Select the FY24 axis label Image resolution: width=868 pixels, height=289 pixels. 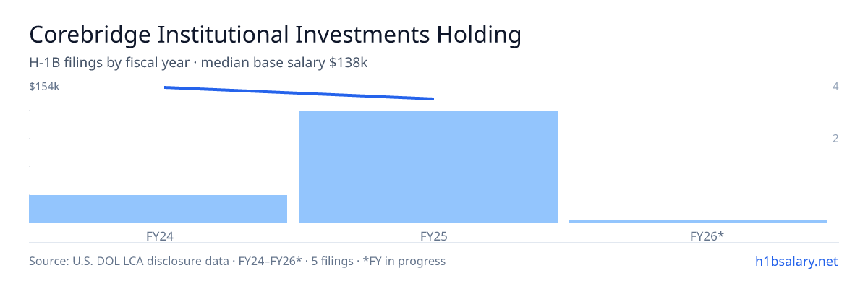(158, 236)
